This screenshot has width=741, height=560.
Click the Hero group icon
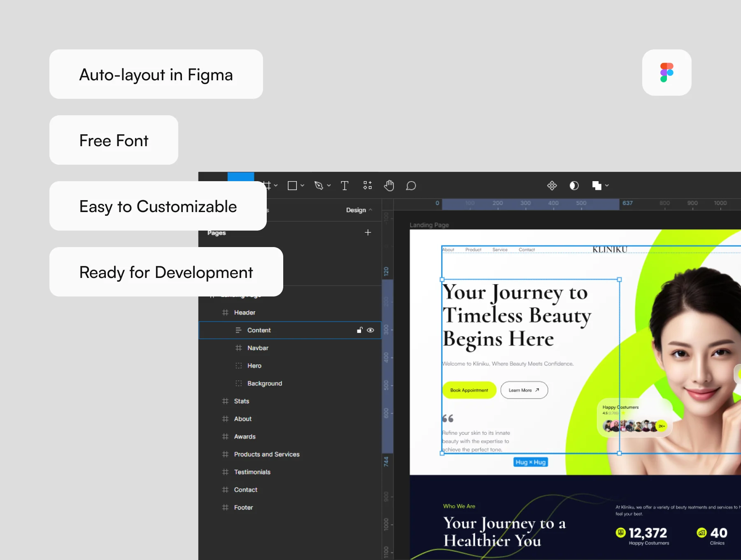click(238, 366)
